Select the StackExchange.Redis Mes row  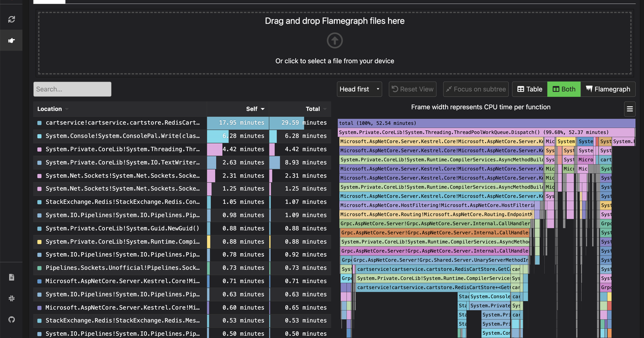click(182, 320)
